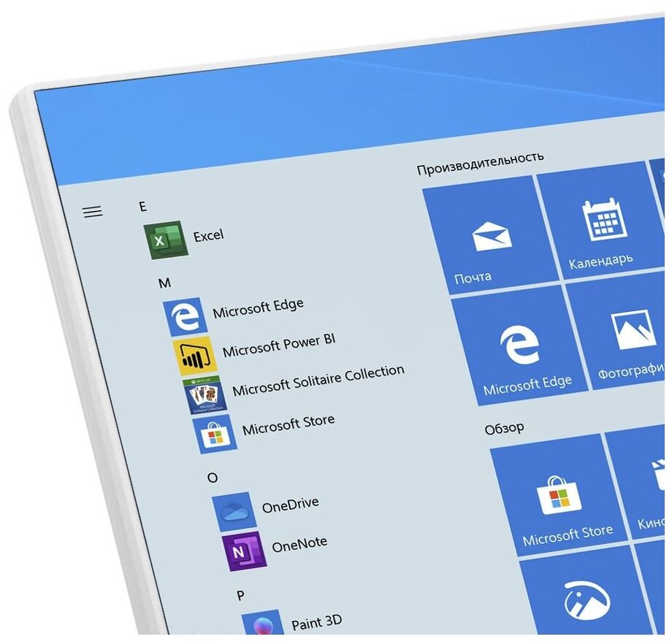The width and height of the screenshot is (672, 642).
Task: Click the Microsoft Power BI icon
Action: [195, 355]
